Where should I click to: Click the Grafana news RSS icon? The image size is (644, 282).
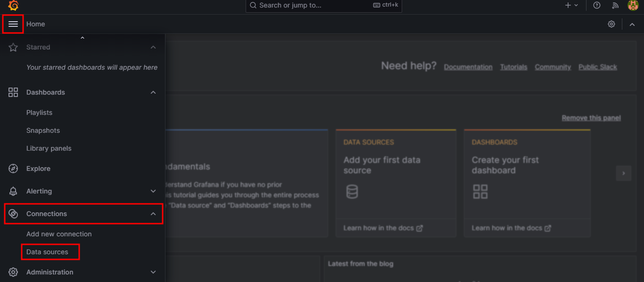pyautogui.click(x=615, y=5)
